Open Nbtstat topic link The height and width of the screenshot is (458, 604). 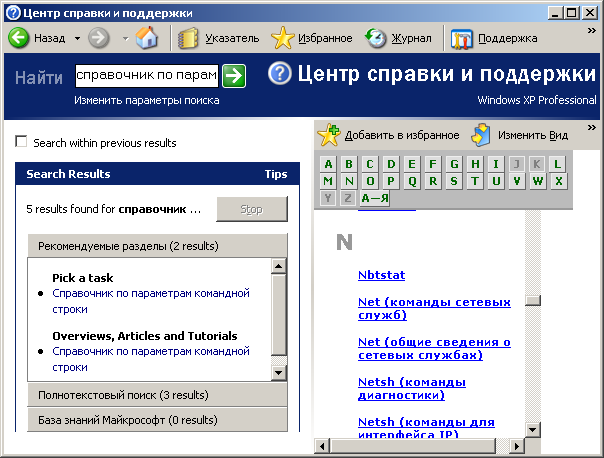pyautogui.click(x=381, y=275)
